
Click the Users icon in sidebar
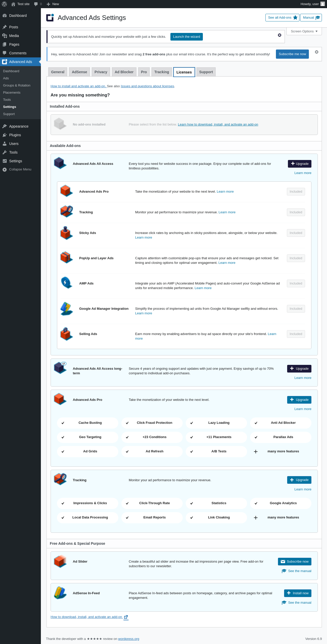(5, 144)
